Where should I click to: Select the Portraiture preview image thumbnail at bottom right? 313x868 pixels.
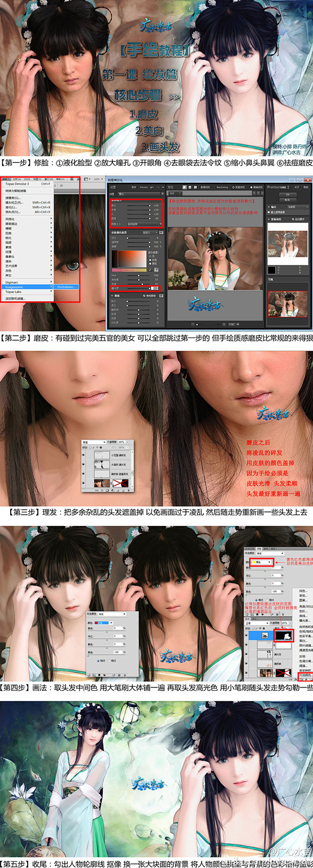(288, 304)
